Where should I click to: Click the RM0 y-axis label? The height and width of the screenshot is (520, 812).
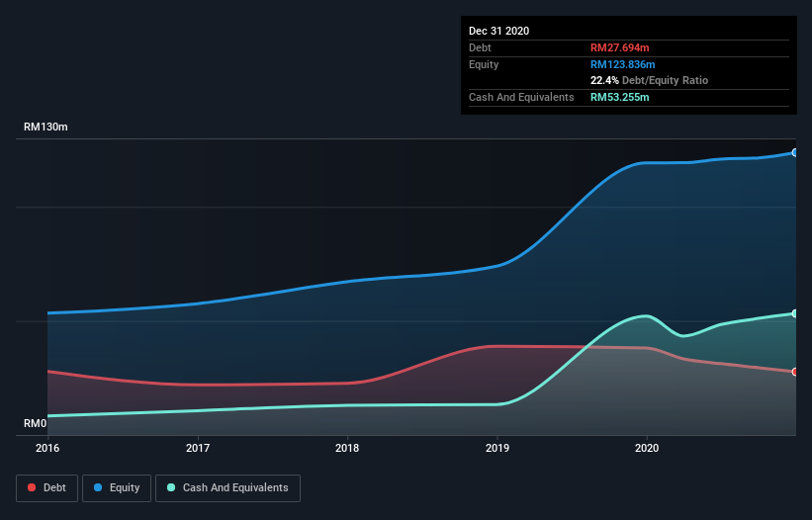[x=35, y=423]
